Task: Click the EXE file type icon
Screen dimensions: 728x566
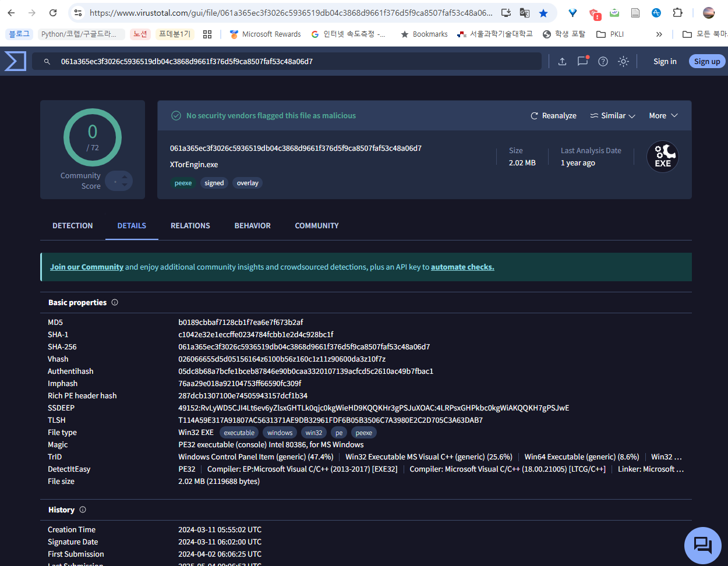Action: click(x=663, y=157)
